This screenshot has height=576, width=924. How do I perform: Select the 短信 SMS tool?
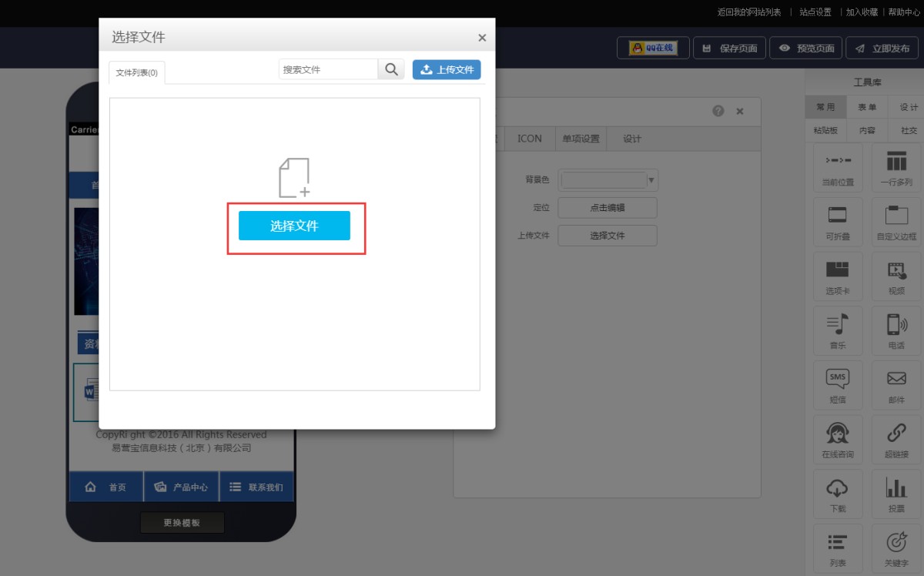pyautogui.click(x=838, y=385)
